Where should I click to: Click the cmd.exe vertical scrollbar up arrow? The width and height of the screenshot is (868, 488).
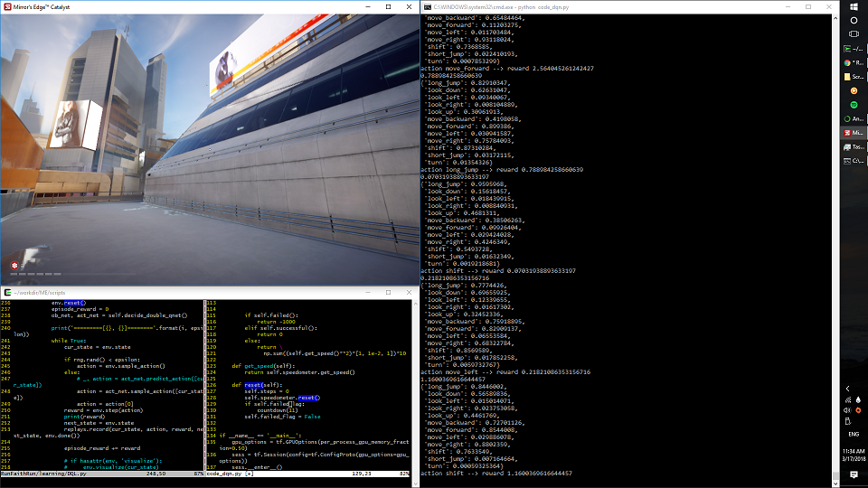pos(835,18)
